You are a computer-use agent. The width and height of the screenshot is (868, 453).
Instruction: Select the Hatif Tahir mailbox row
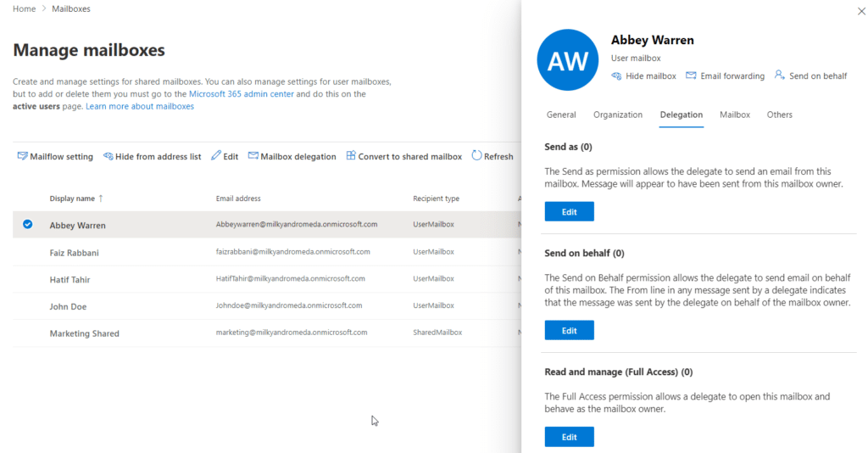267,279
